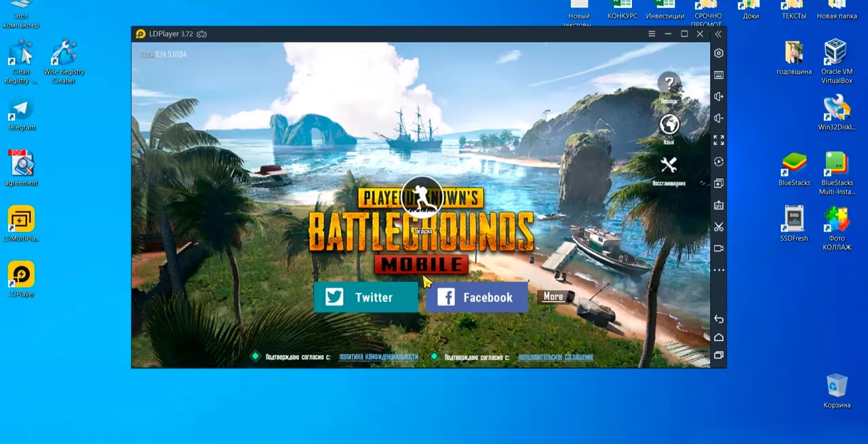
Task: Select the Clean Registry desktop shortcut
Action: coord(21,61)
